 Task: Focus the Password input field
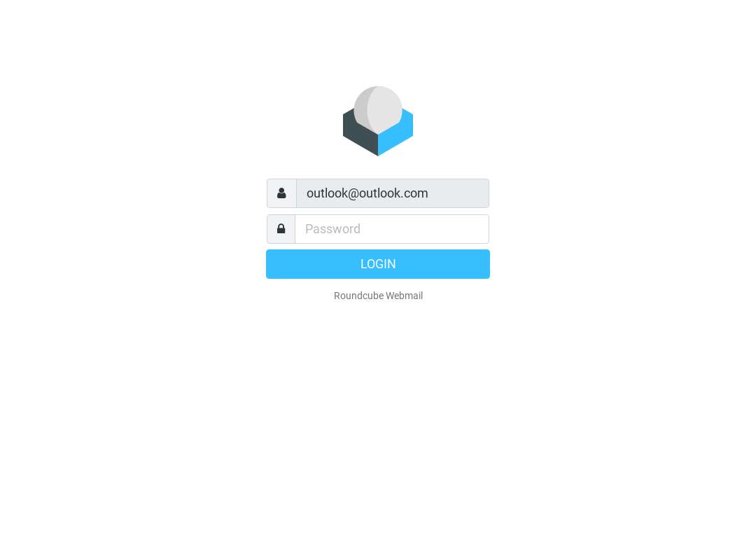pyautogui.click(x=392, y=228)
